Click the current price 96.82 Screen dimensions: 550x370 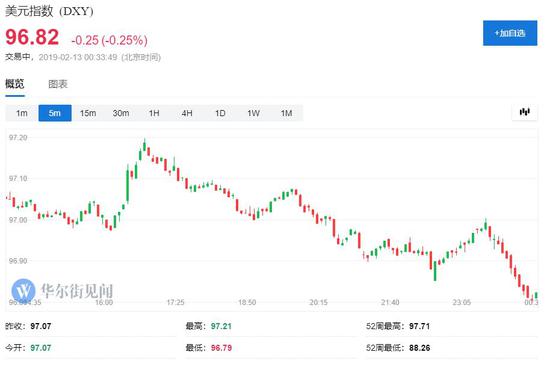click(x=32, y=37)
